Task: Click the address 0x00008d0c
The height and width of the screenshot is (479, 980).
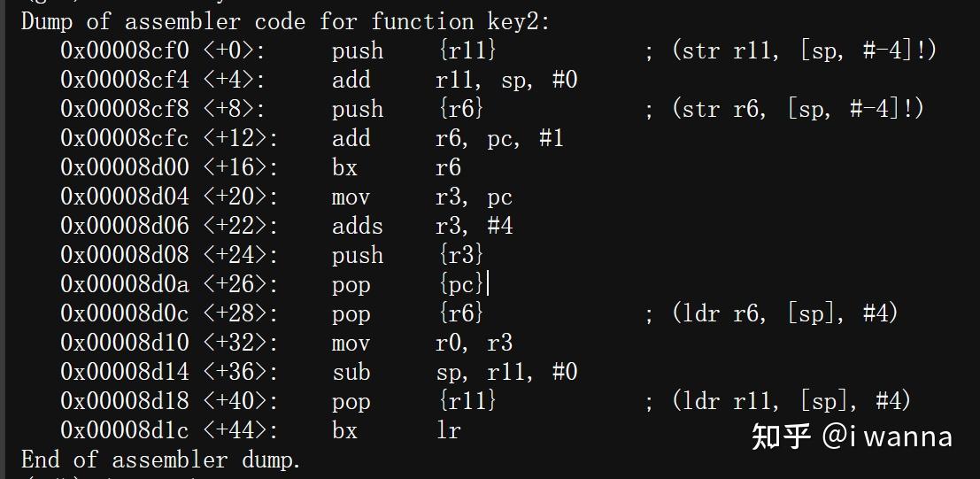Action: [x=125, y=313]
